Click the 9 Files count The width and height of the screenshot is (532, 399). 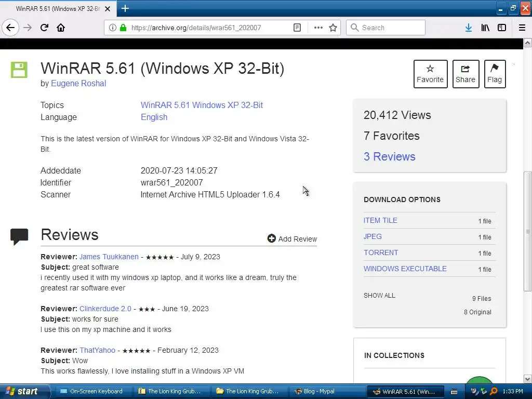click(482, 299)
